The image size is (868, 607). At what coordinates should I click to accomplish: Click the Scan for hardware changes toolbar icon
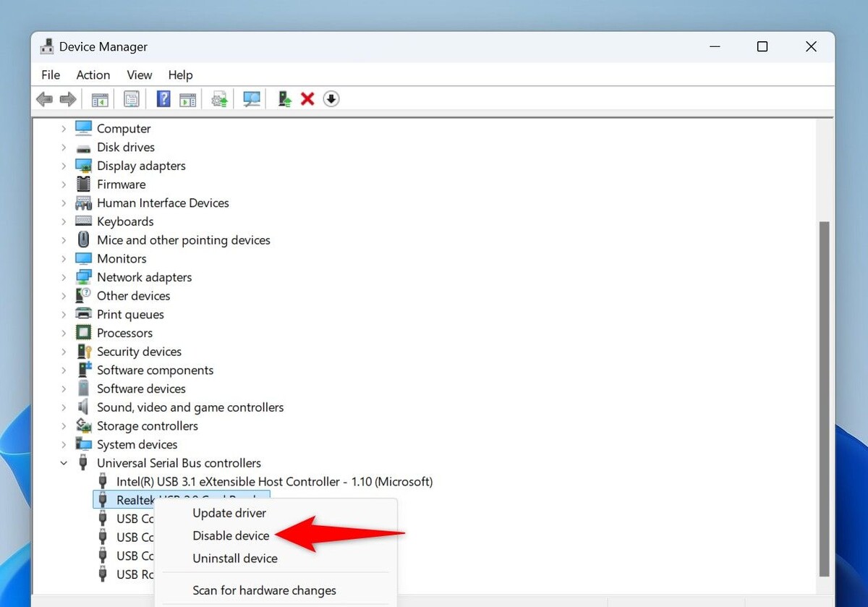pyautogui.click(x=252, y=99)
